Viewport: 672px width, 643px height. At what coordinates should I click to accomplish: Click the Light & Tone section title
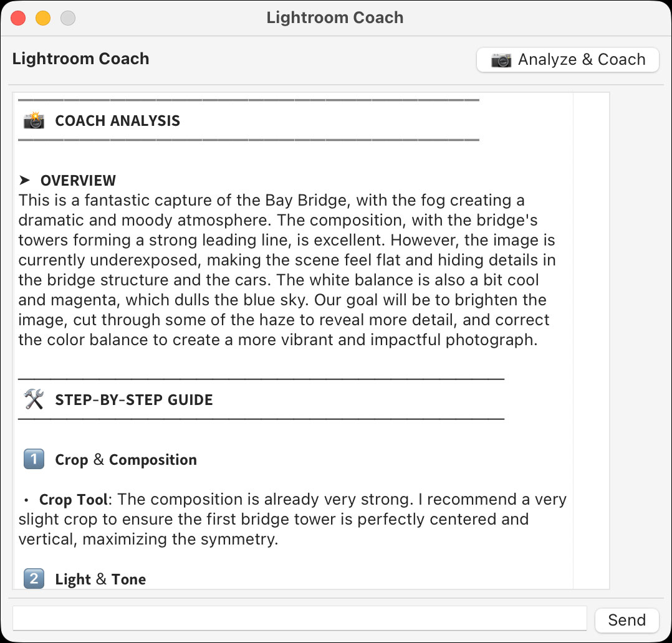[x=100, y=579]
